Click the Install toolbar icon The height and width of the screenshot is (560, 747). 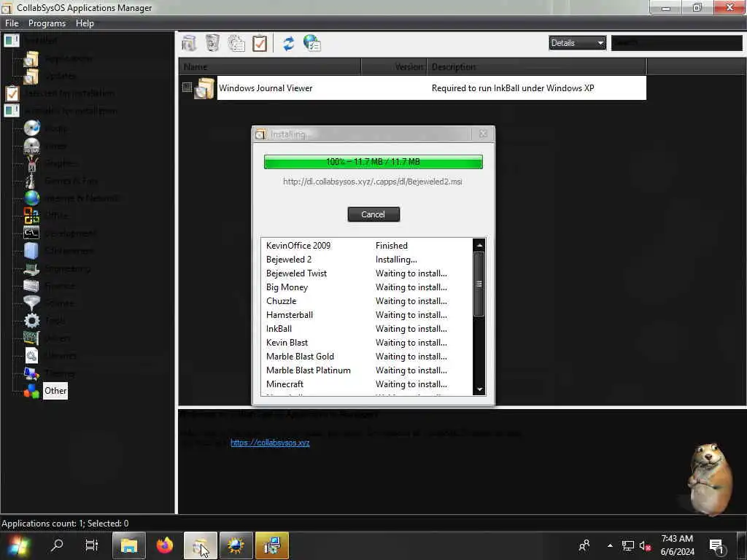coord(189,43)
